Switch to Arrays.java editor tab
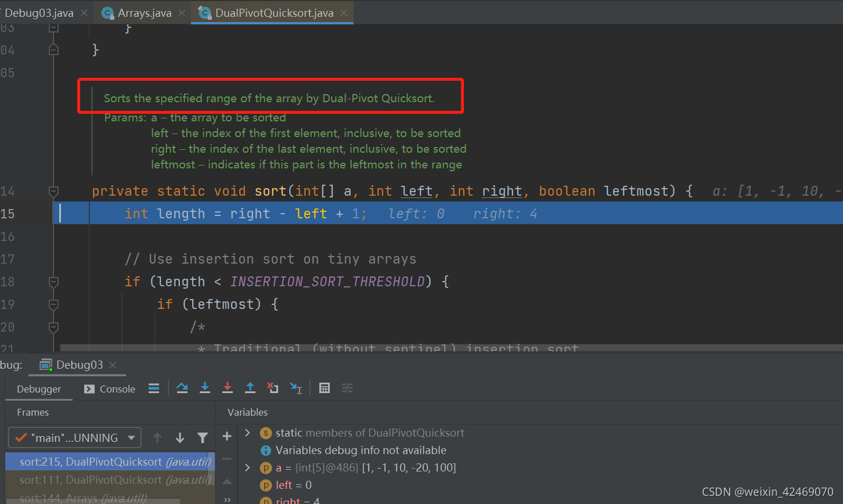Screen dimensions: 843x504 pyautogui.click(x=145, y=13)
